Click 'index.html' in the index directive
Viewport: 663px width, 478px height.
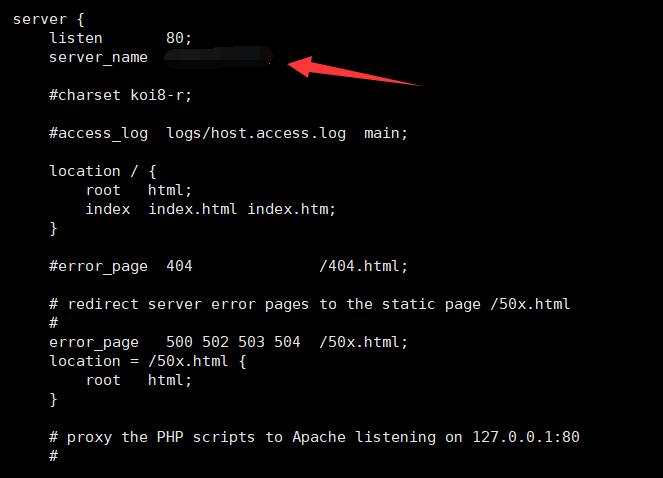192,209
